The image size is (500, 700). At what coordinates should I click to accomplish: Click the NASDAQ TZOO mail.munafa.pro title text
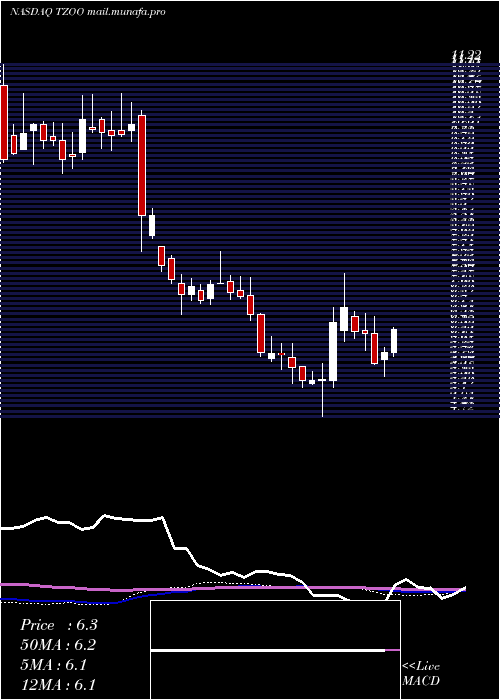[88, 12]
